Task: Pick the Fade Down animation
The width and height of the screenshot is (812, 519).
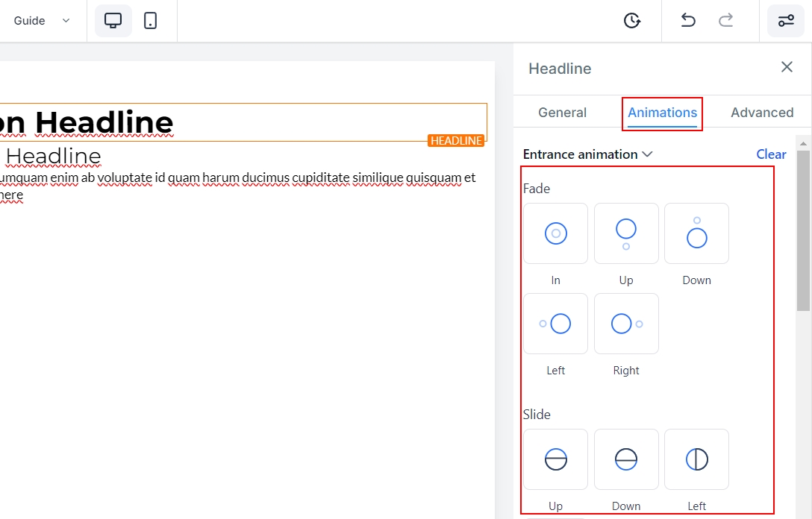Action: click(696, 233)
